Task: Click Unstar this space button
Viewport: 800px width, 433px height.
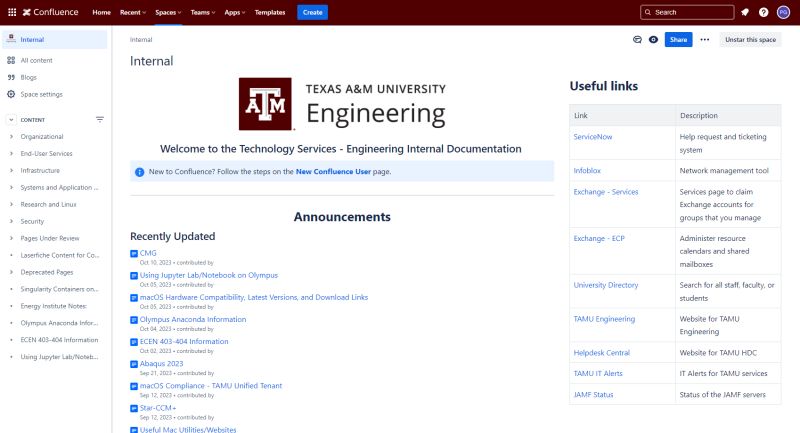Action: 750,39
